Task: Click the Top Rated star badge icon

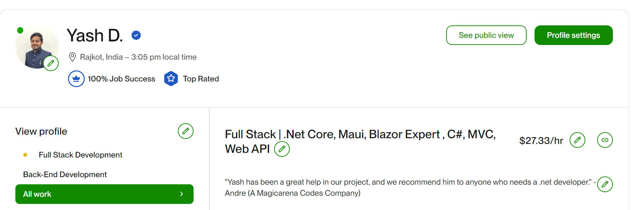Action: (171, 79)
